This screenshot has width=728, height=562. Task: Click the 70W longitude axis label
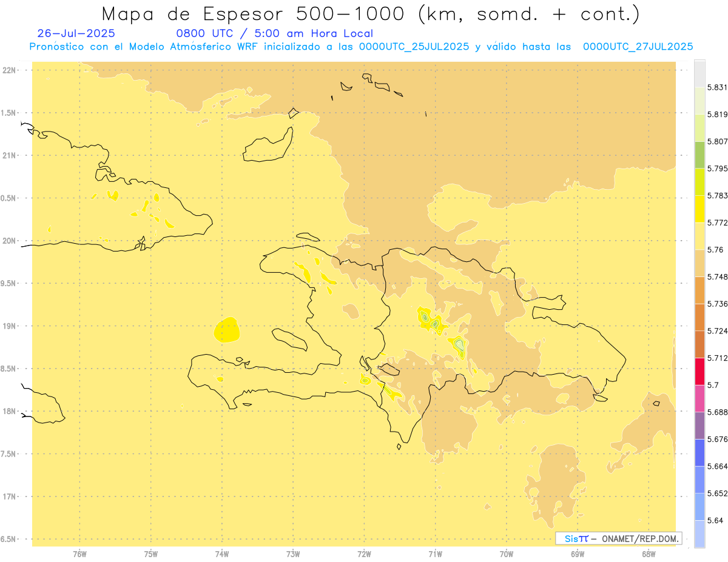507,554
